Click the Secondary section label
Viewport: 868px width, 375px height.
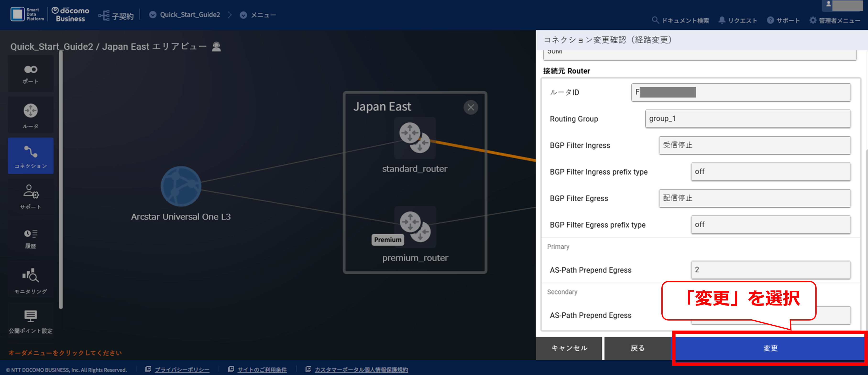(x=562, y=292)
